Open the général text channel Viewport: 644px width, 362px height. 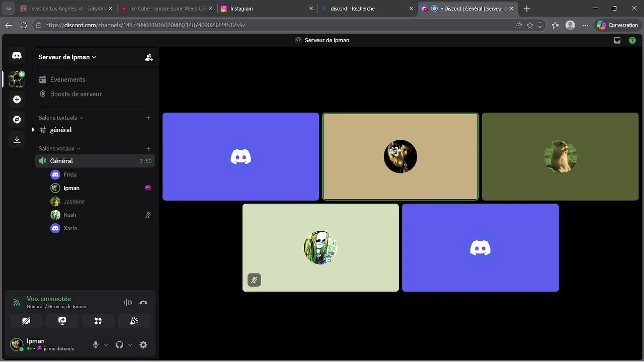95,130
